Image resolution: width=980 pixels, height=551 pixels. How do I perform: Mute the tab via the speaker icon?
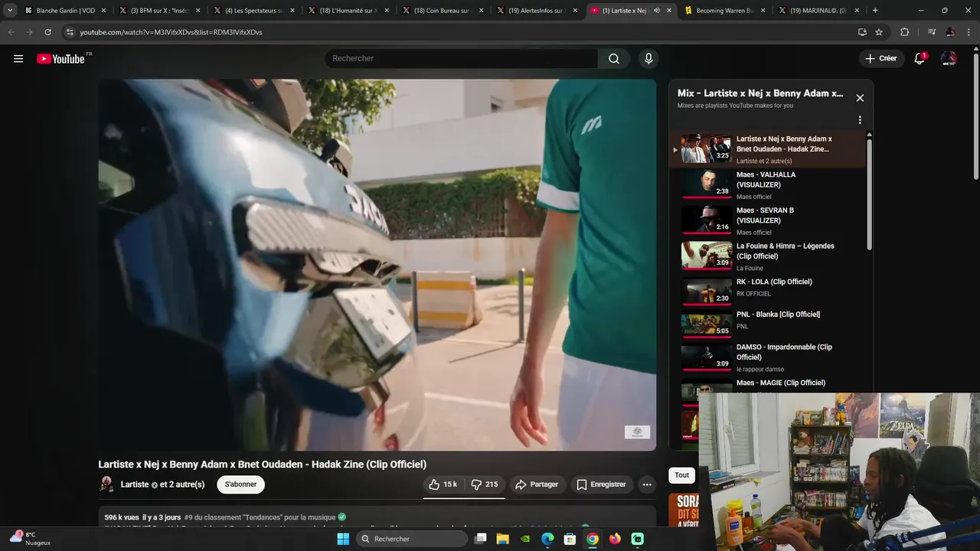(x=656, y=11)
